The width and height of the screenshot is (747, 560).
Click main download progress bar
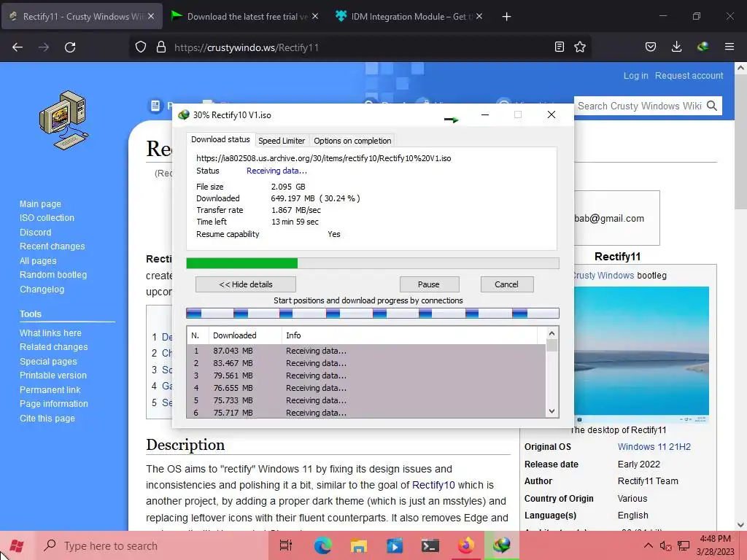373,262
